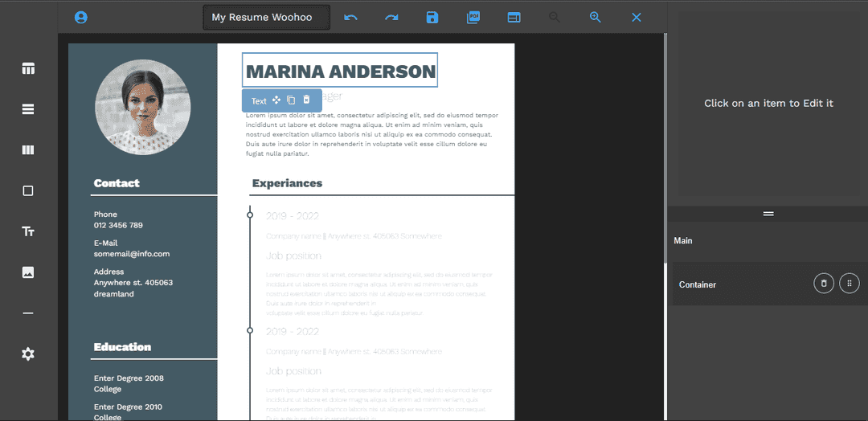The image size is (868, 421).
Task: Add a container box from sidebar
Action: (x=28, y=191)
